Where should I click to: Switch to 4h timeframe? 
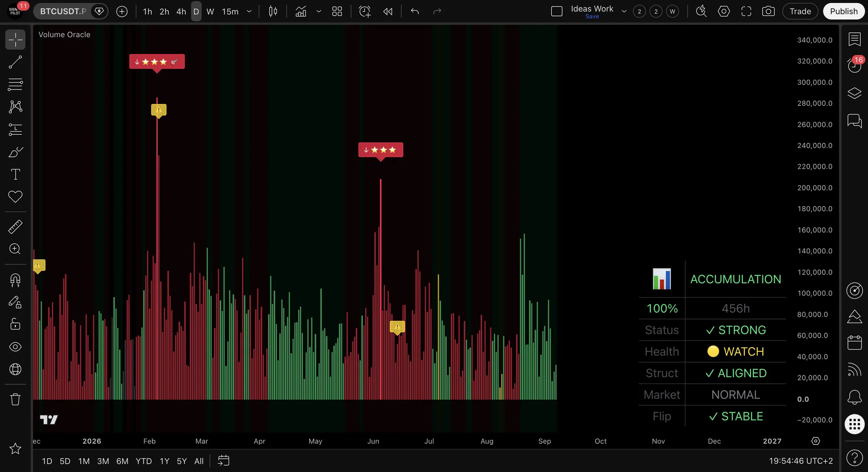[x=181, y=12]
